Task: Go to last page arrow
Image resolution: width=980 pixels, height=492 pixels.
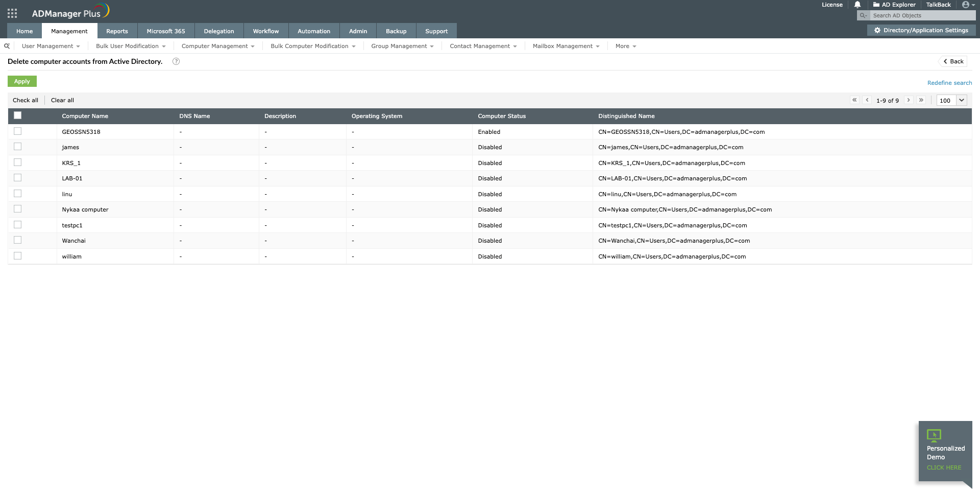Action: 921,100
